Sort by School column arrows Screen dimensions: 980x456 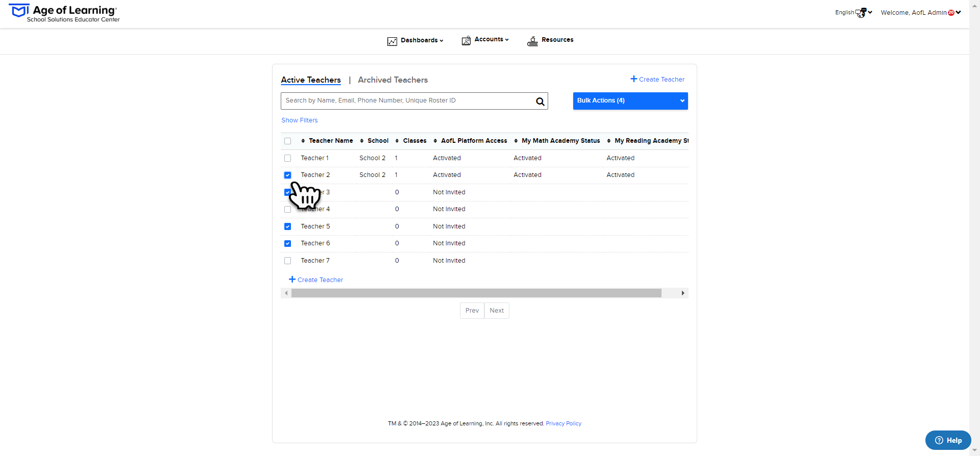tap(361, 141)
